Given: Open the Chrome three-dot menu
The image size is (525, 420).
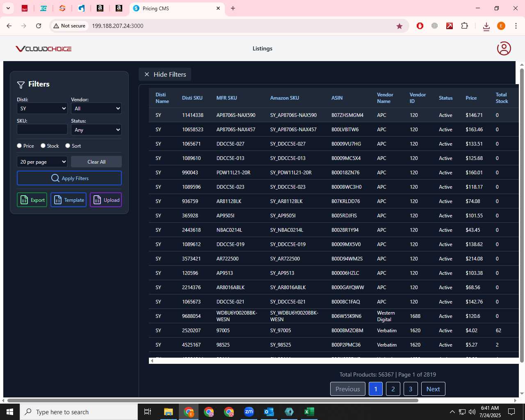Looking at the screenshot, I should [x=516, y=26].
